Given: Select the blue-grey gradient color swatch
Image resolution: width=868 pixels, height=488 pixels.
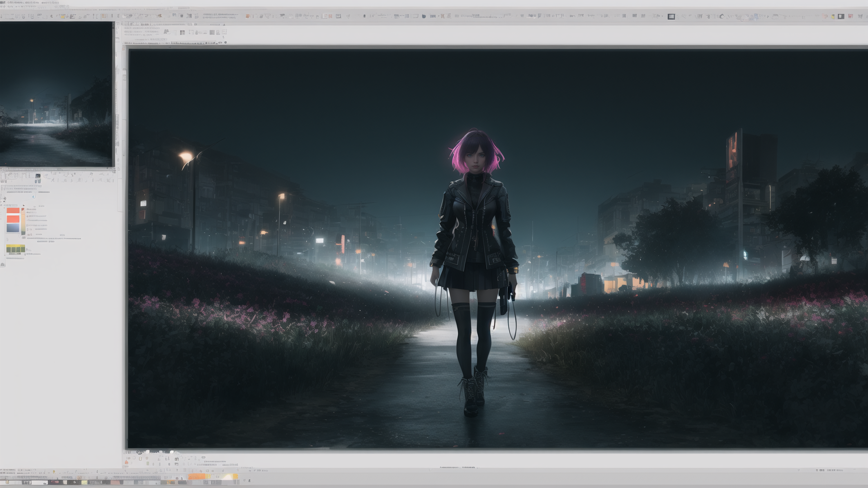Looking at the screenshot, I should tap(13, 228).
